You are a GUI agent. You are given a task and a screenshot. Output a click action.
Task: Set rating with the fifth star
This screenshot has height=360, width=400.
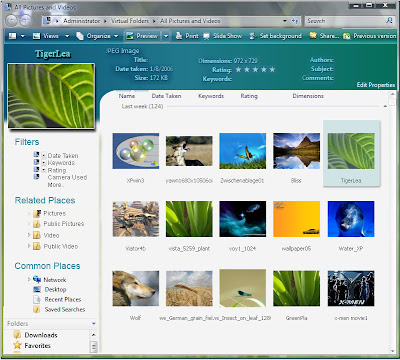coord(272,69)
